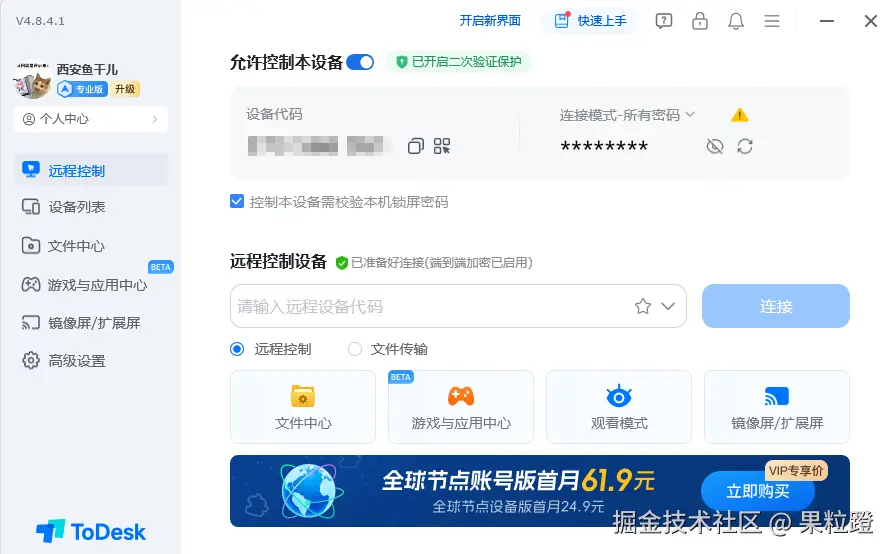Screen dimensions: 891x554
Task: Click the user avatar picture
Action: (x=32, y=80)
